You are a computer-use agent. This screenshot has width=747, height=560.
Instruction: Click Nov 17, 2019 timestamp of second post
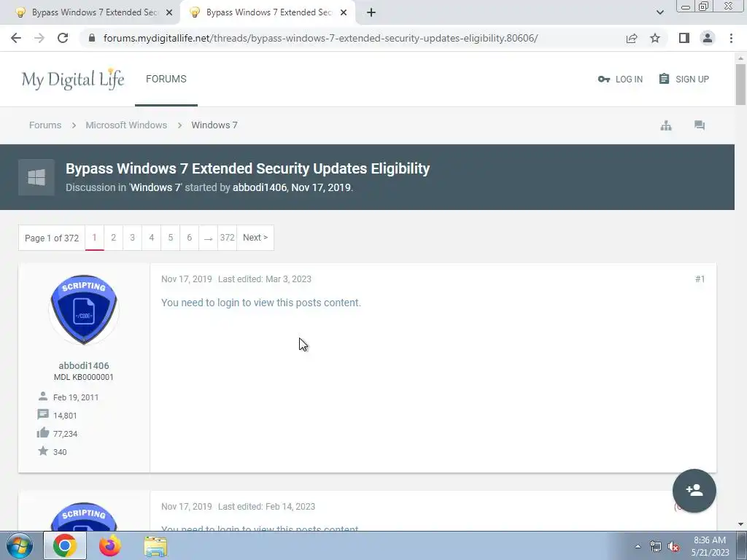186,507
